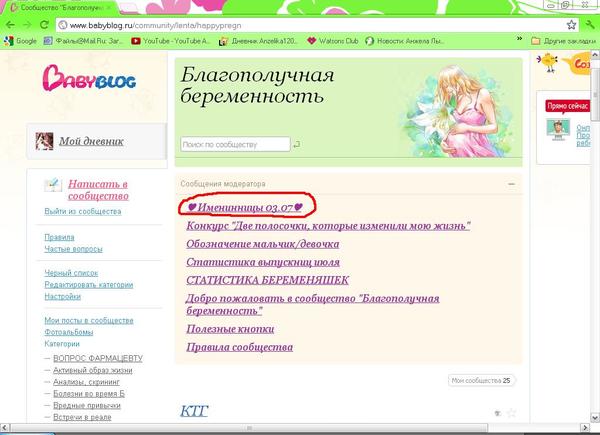Screen dimensions: 600x435
Task: Open Мои сообщества counter button
Action: [x=480, y=380]
